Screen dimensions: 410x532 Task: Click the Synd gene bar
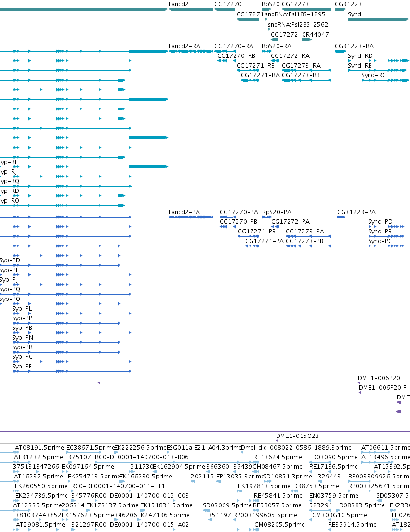378,19
